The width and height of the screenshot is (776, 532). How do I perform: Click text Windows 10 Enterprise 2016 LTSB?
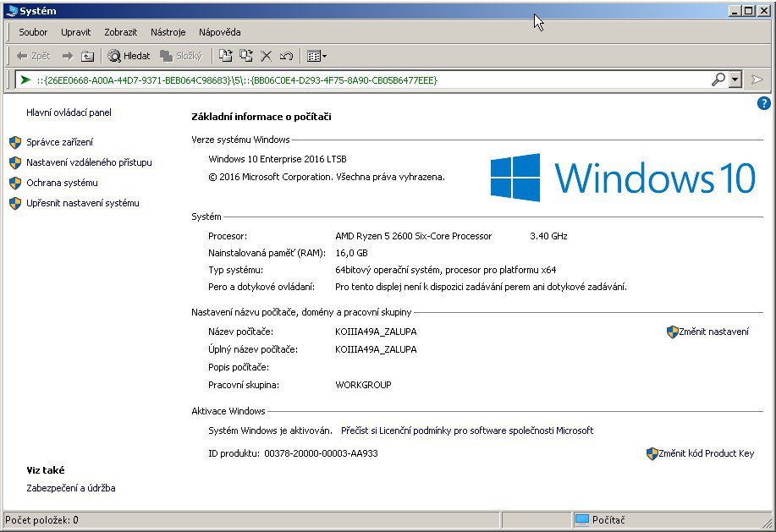point(278,159)
